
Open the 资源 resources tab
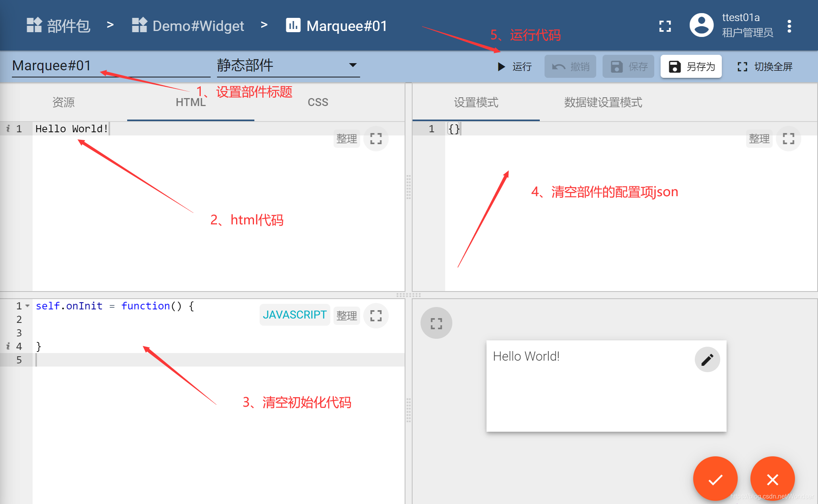[x=64, y=102]
